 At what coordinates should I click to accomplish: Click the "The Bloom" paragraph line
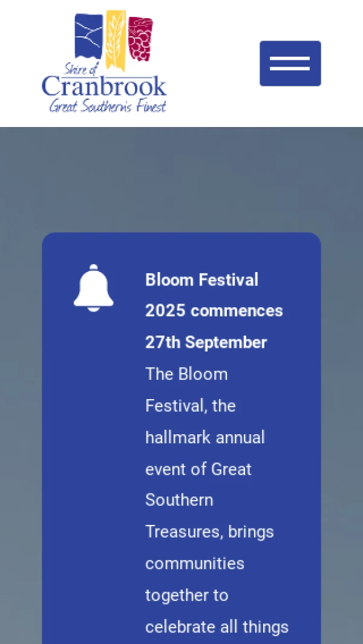click(x=186, y=374)
